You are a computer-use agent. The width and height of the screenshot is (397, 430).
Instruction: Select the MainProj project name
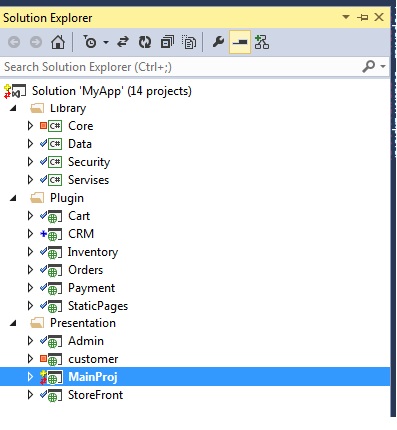93,377
